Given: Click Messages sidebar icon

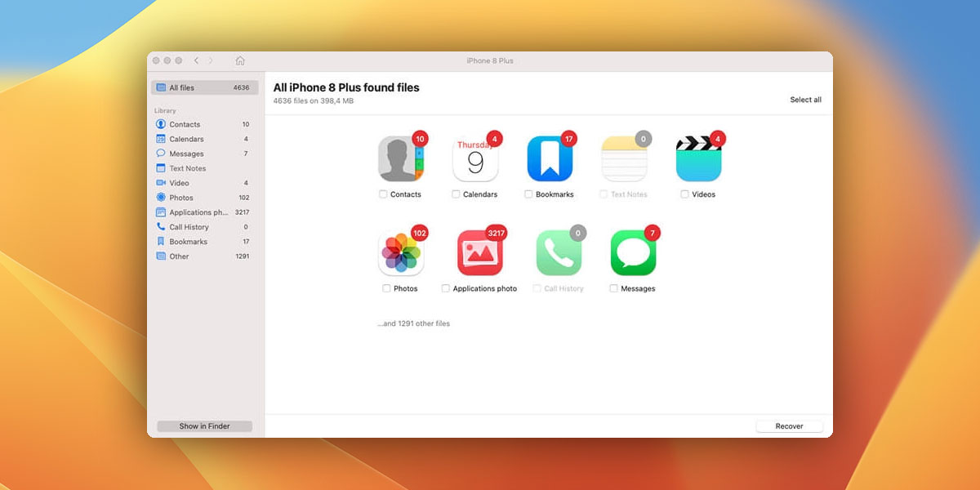Looking at the screenshot, I should pos(161,154).
